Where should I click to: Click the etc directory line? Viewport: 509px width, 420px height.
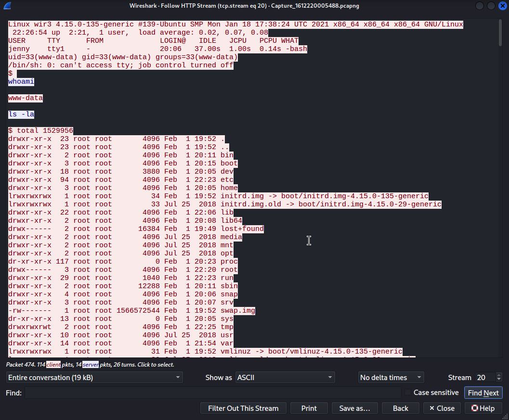[x=121, y=179]
